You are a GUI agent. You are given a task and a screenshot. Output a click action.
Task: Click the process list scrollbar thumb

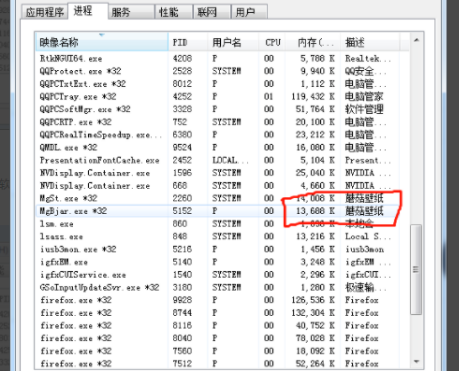coord(416,269)
